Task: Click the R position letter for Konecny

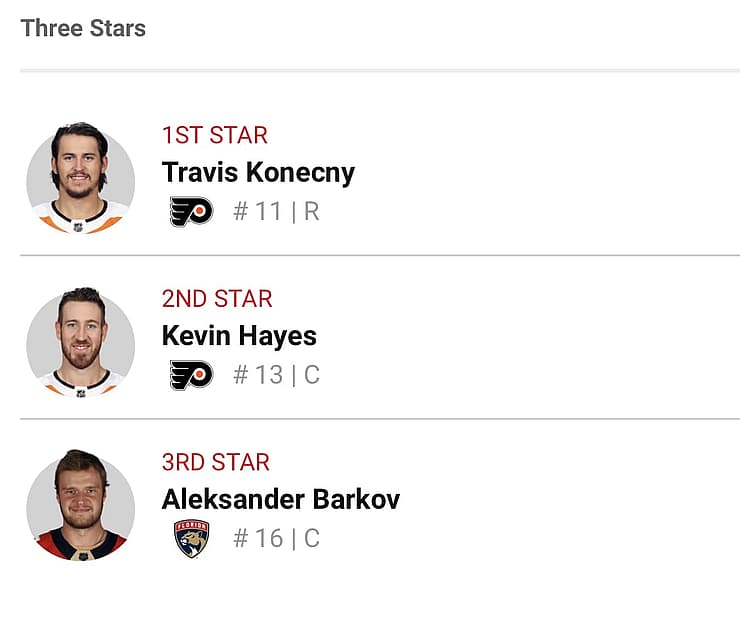Action: tap(311, 211)
